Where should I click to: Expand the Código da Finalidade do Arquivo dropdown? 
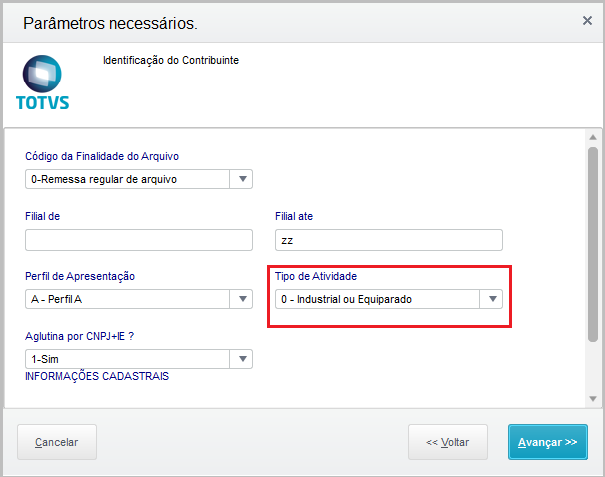pos(241,180)
